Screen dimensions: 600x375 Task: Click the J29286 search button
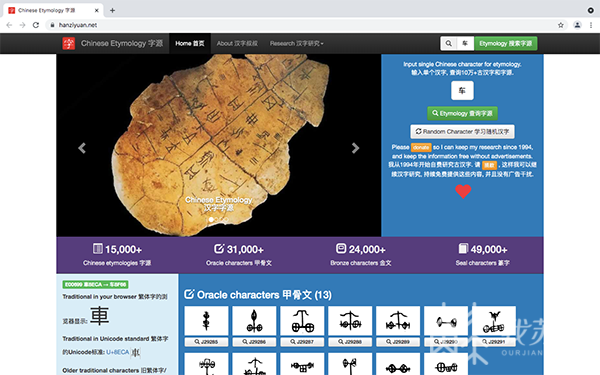point(254,342)
